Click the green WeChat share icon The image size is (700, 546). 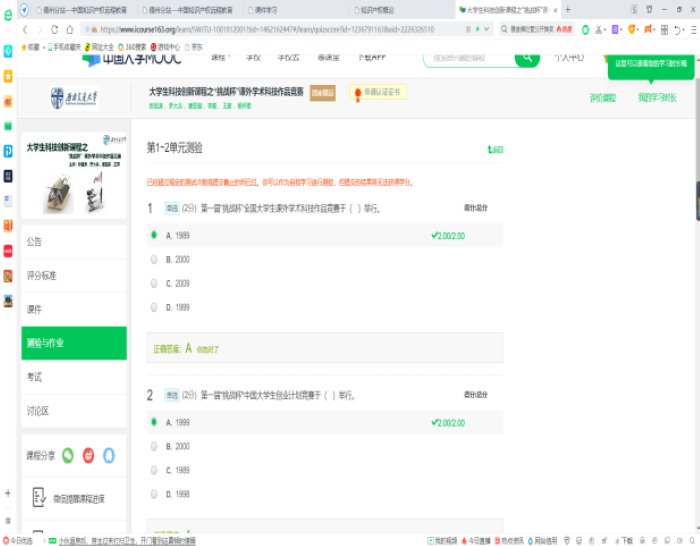coord(68,455)
